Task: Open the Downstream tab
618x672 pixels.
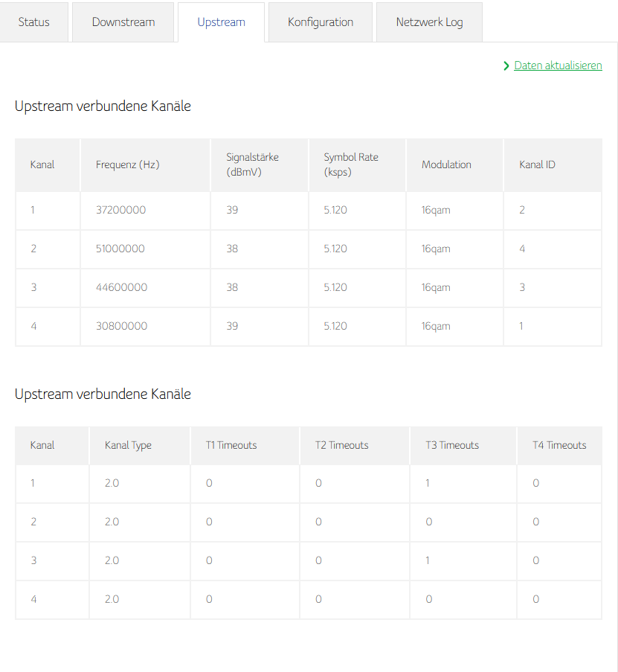Action: coord(123,22)
